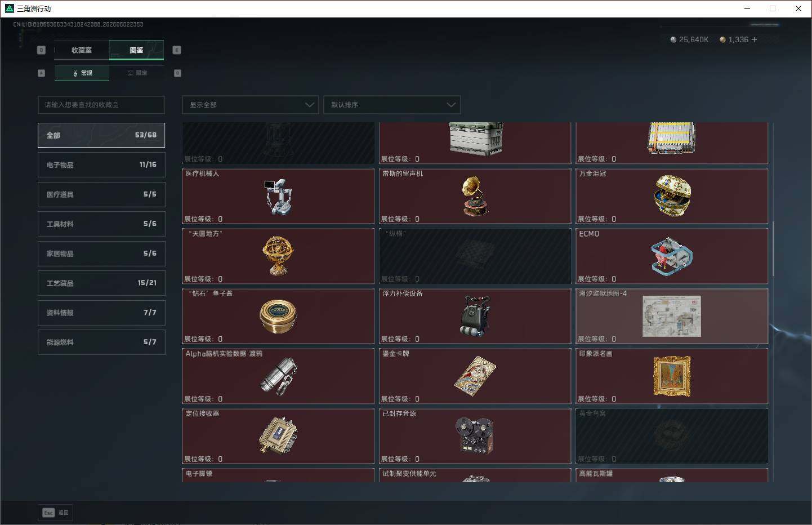
Task: Click the A key hint beside 常规
Action: (x=41, y=73)
